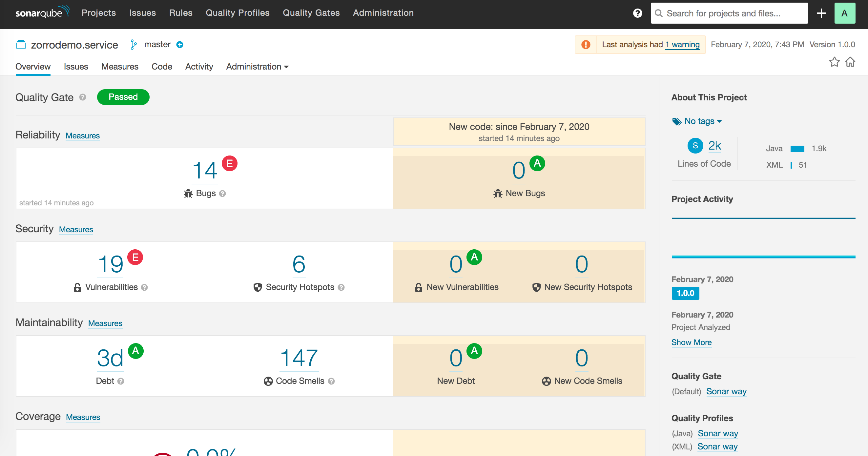The image size is (868, 456).
Task: Open Quality Gates in the top navigation
Action: point(311,13)
